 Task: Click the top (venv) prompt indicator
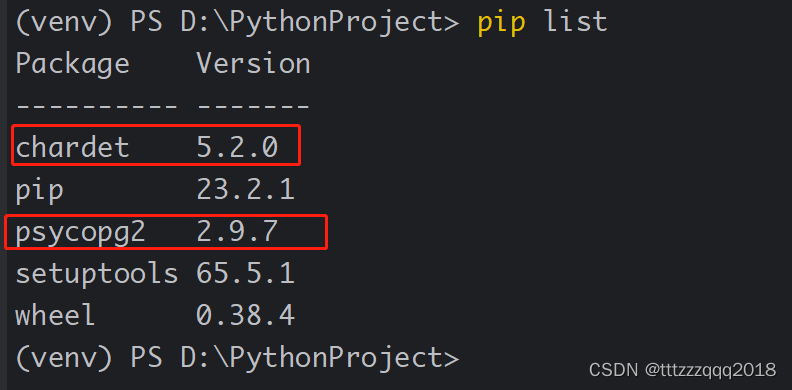(x=64, y=22)
